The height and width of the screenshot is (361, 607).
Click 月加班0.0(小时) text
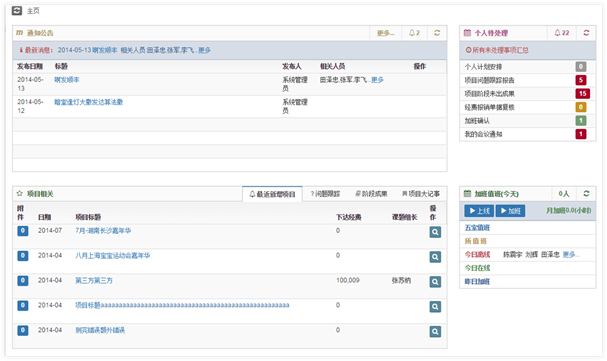pyautogui.click(x=569, y=210)
